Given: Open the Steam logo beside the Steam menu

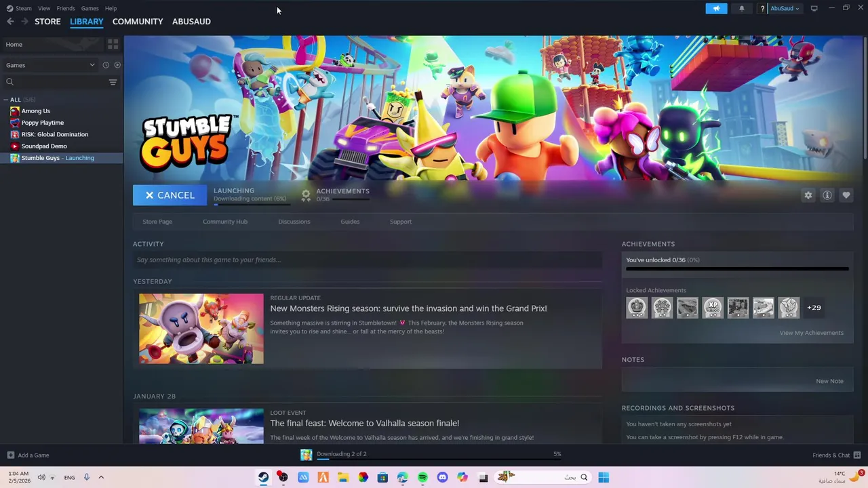Looking at the screenshot, I should (x=9, y=8).
